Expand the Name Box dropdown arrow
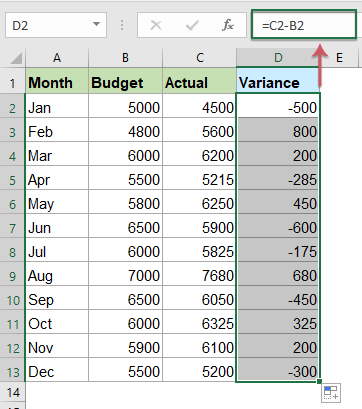The image size is (362, 409). click(96, 24)
